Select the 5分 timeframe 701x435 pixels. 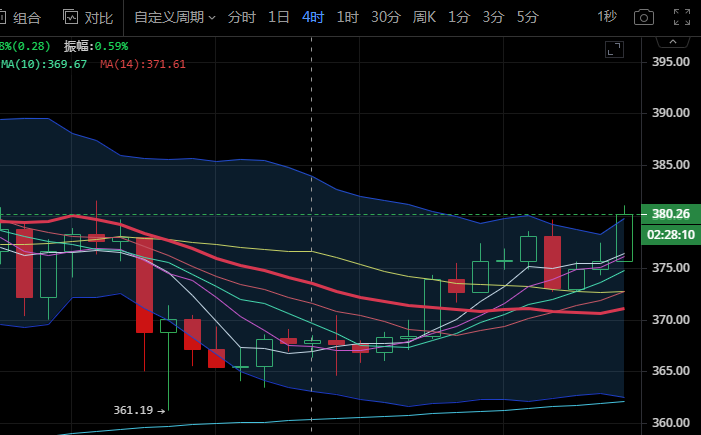pos(528,17)
